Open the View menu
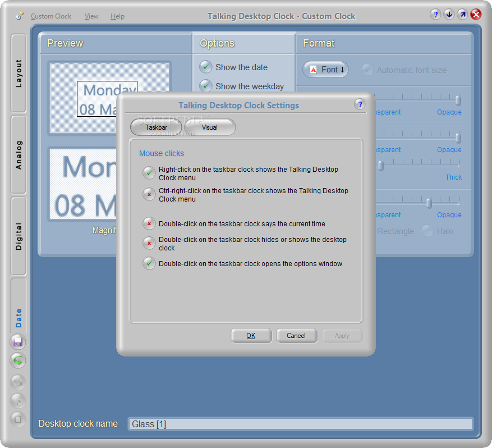The image size is (492, 448). (x=91, y=16)
